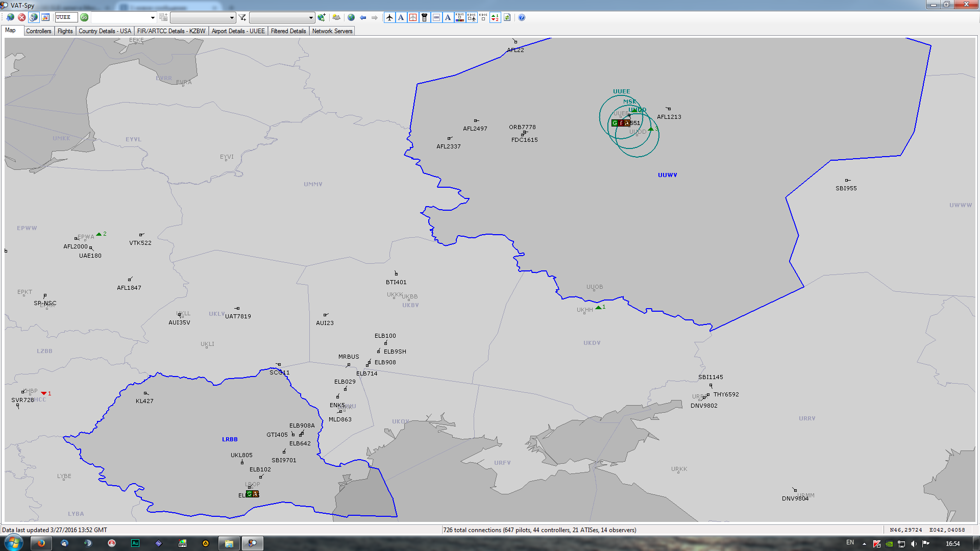Click the gray forward arrow
Viewport: 980px width, 551px height.
tap(375, 17)
